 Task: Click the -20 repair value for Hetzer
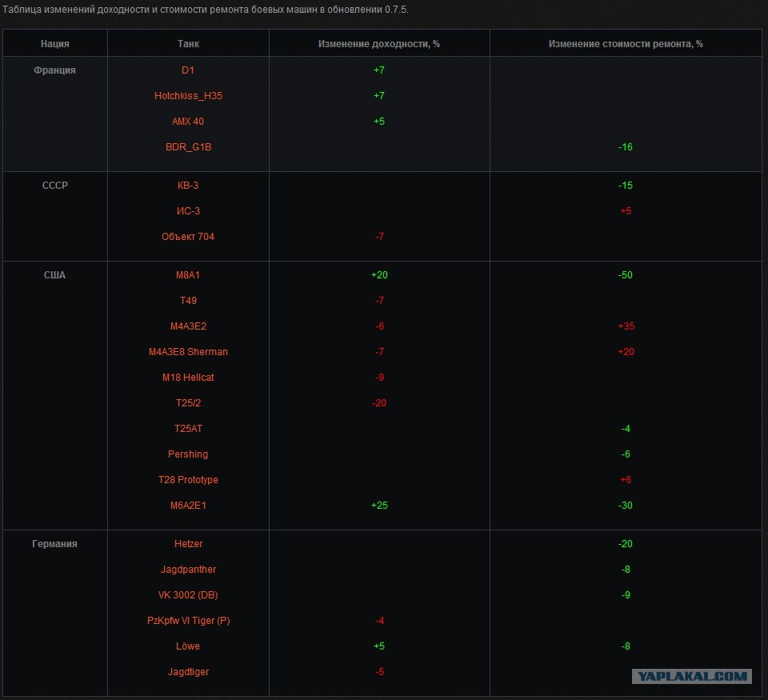tap(626, 544)
